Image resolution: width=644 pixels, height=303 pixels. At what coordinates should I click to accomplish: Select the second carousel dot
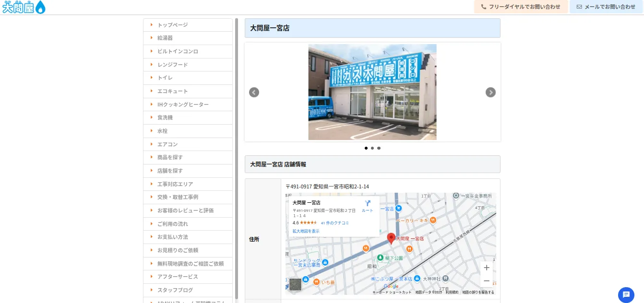coord(372,148)
